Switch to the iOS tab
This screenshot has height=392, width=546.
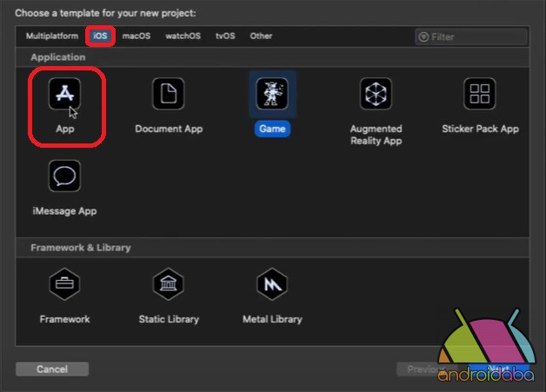pos(100,36)
